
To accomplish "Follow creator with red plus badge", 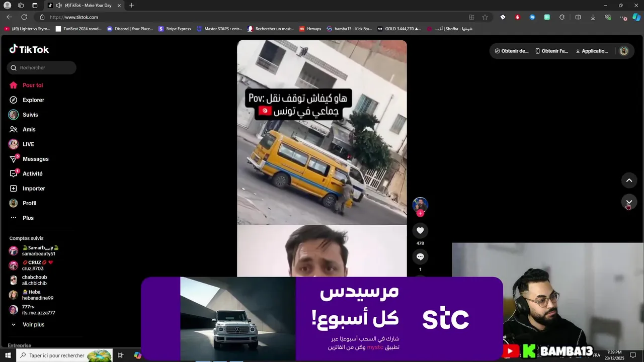I will coord(420,213).
